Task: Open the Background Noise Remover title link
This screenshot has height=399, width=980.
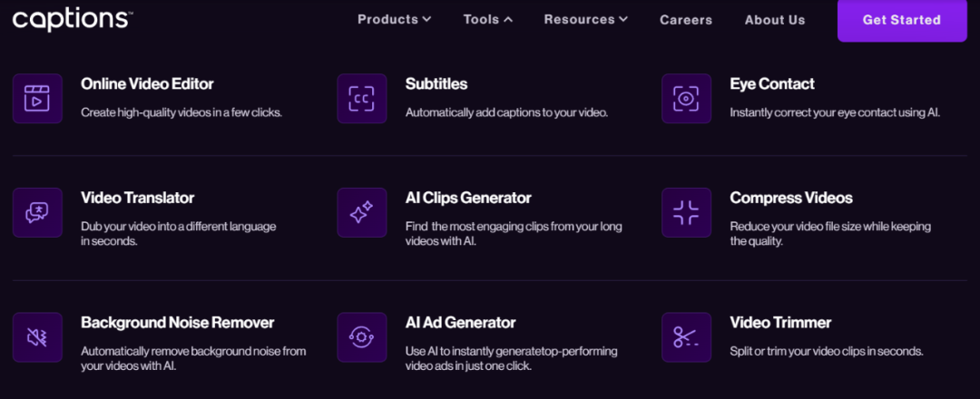Action: click(x=178, y=323)
